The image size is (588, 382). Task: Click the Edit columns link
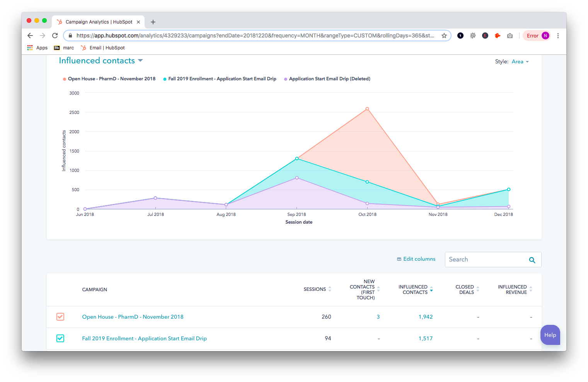[x=416, y=259]
